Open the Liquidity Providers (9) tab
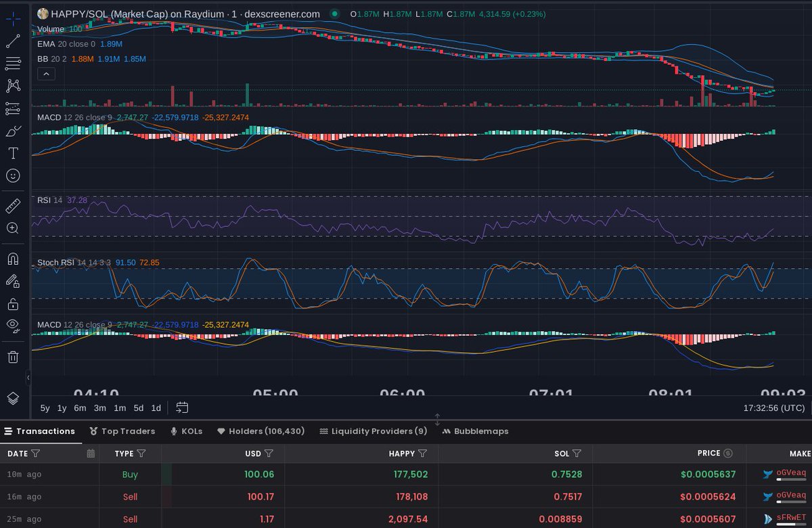This screenshot has height=528, width=812. [x=374, y=431]
